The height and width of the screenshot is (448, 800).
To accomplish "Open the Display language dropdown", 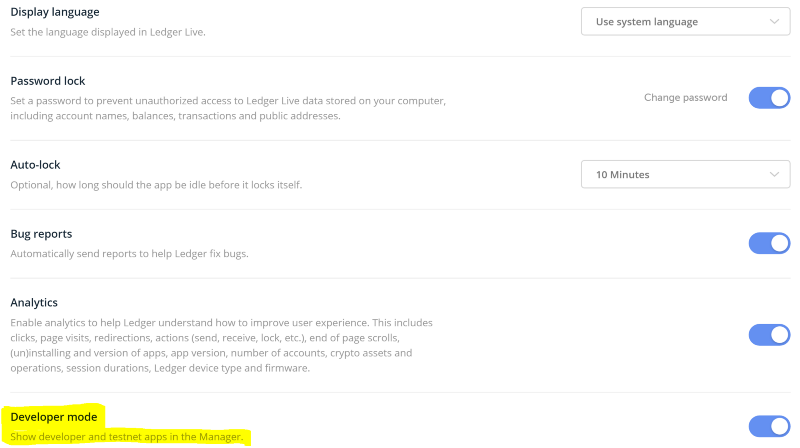I will click(685, 21).
